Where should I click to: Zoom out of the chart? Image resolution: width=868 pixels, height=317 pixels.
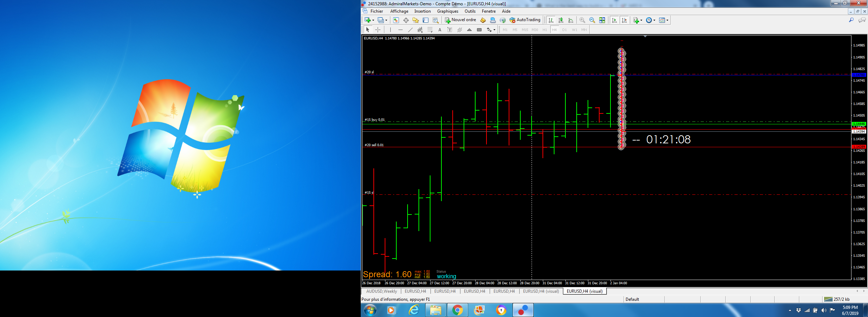point(592,20)
